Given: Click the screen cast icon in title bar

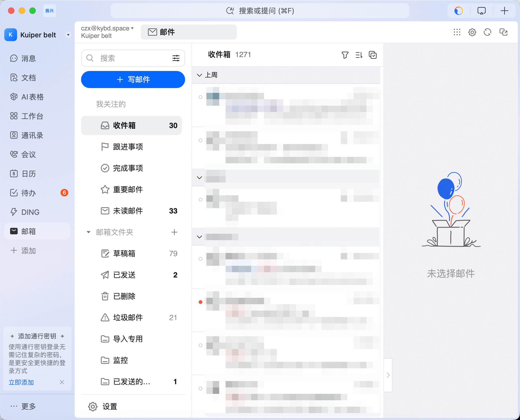Looking at the screenshot, I should point(481,11).
